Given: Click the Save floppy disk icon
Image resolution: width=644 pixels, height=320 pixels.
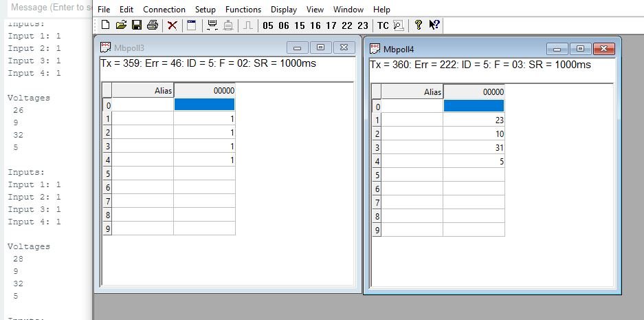Looking at the screenshot, I should pyautogui.click(x=136, y=25).
